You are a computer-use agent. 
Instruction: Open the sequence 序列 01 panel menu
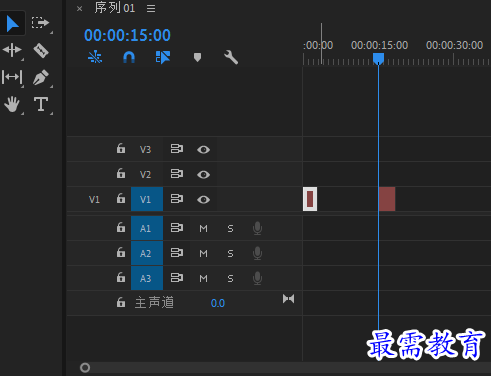pyautogui.click(x=151, y=8)
